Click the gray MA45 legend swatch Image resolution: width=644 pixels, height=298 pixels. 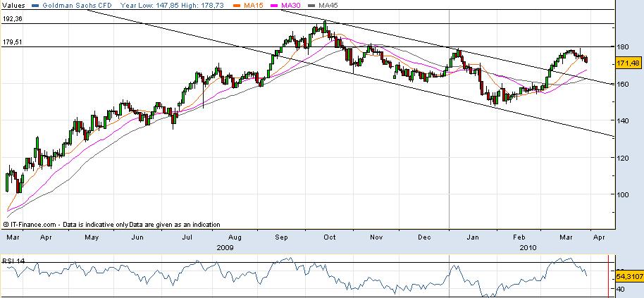click(x=311, y=6)
